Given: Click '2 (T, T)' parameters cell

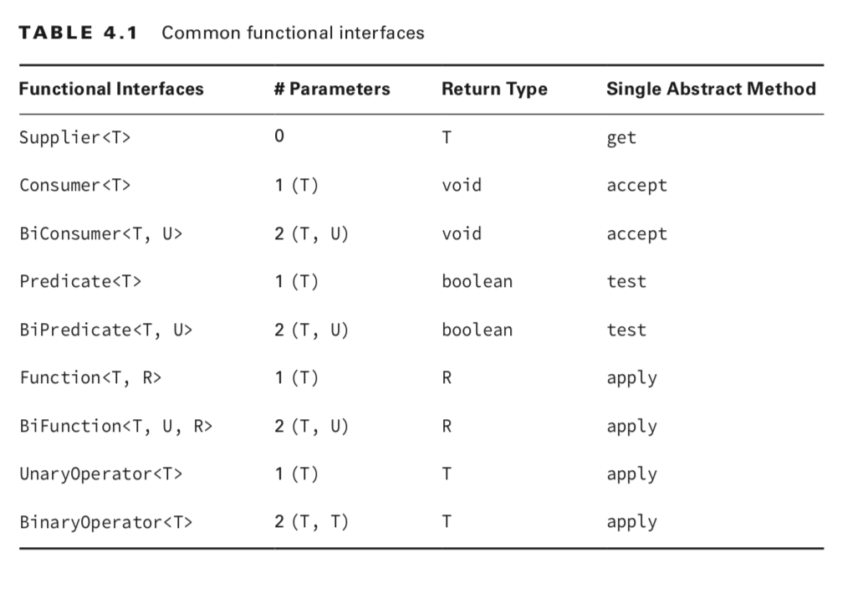Looking at the screenshot, I should 311,523.
